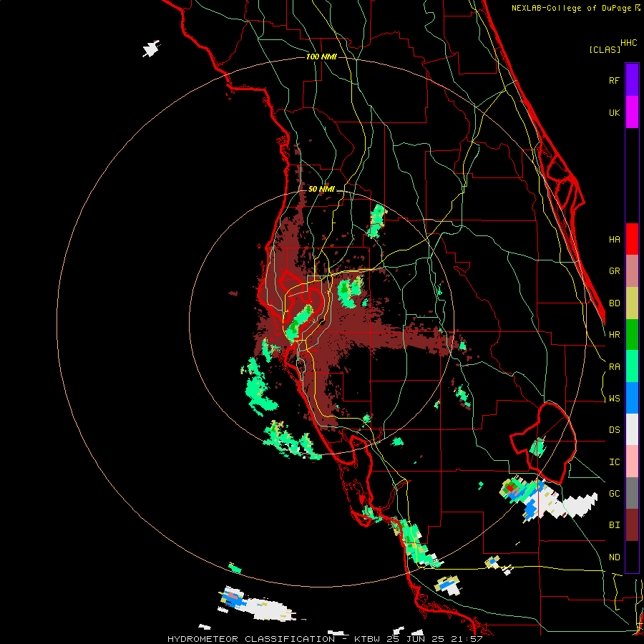Click the "[CLAS]" units label
Screen dimensions: 644x644
click(605, 50)
